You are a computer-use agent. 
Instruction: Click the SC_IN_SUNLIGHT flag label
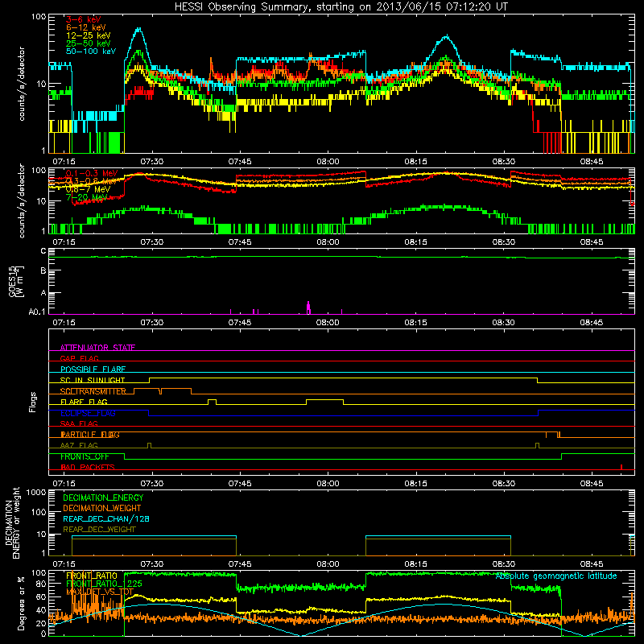93,380
